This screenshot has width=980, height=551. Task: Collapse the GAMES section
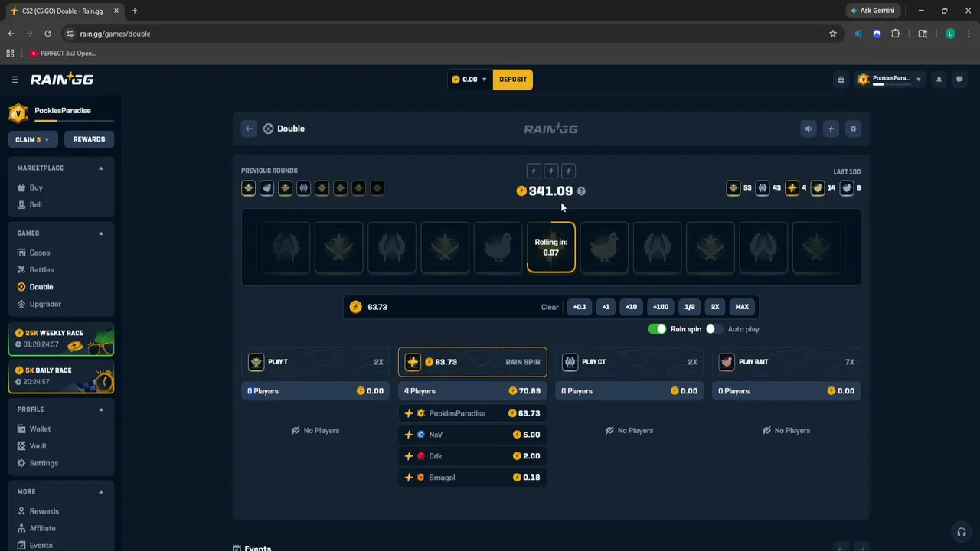click(x=100, y=233)
